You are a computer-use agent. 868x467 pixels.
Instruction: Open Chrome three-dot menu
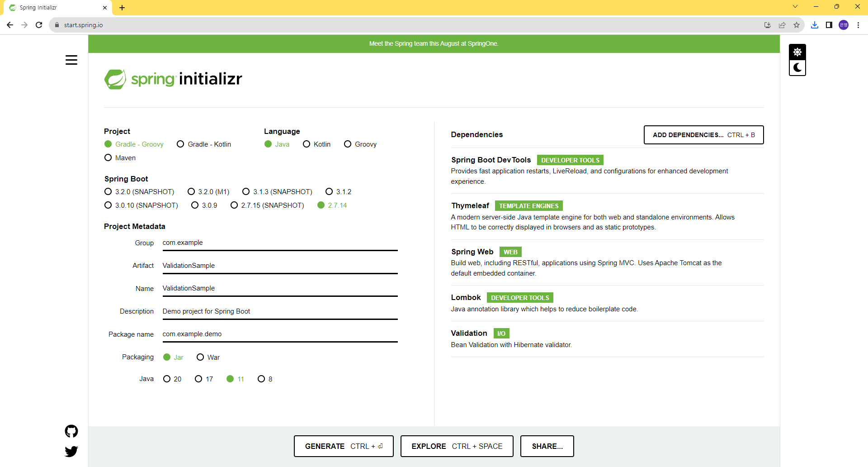coord(858,25)
